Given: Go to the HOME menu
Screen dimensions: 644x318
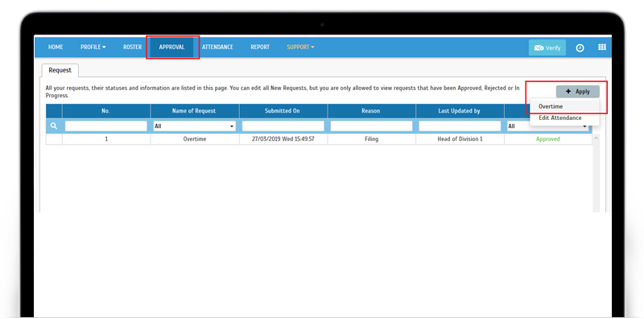Looking at the screenshot, I should point(56,47).
